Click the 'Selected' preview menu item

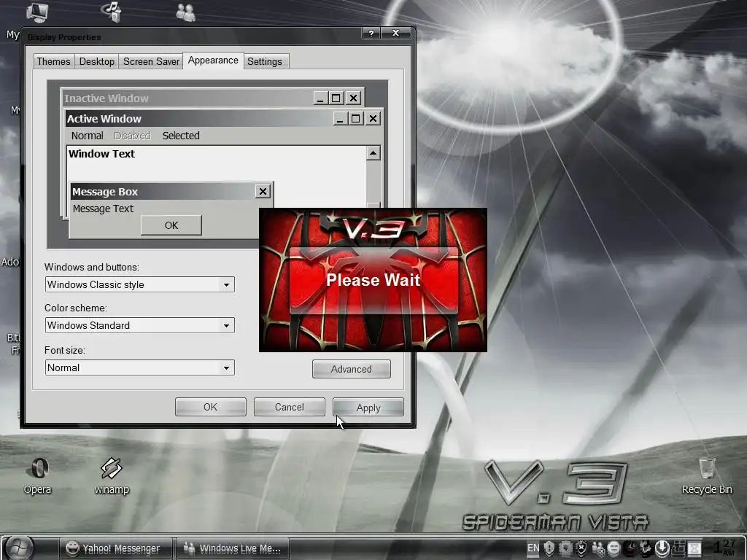point(181,136)
